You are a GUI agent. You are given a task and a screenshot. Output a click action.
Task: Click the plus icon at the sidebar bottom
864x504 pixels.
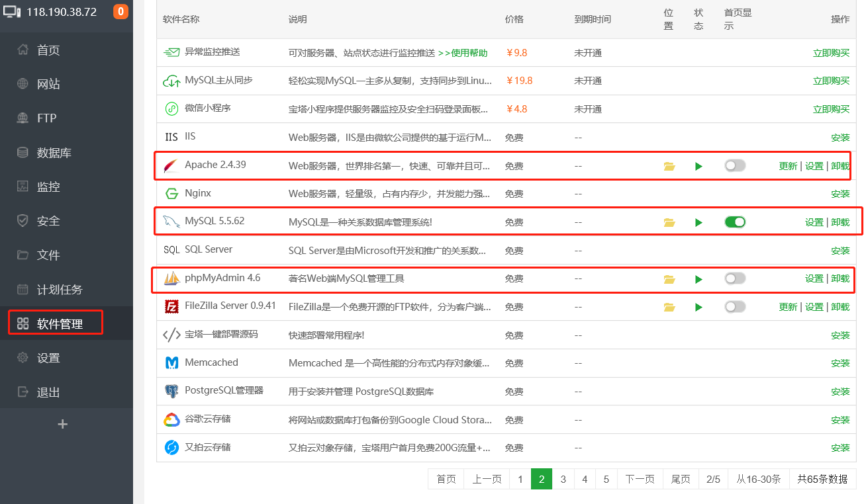tap(63, 424)
